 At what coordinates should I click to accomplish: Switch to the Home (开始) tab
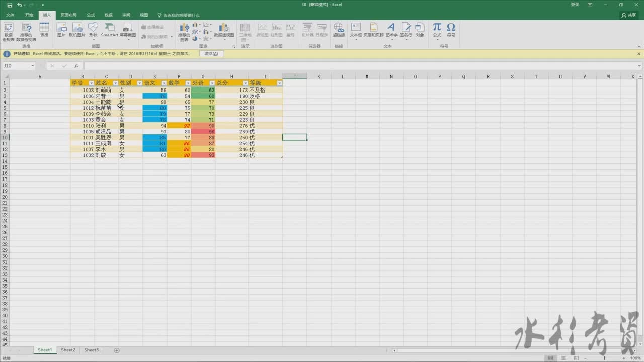click(x=29, y=15)
